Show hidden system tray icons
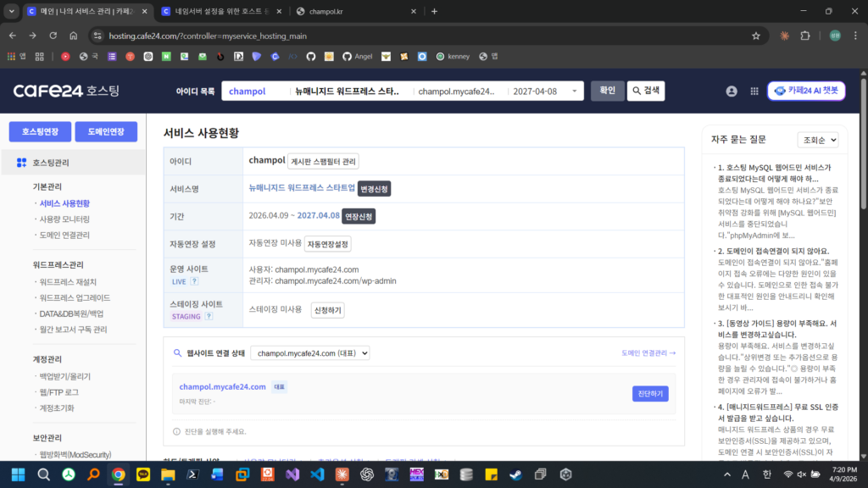The height and width of the screenshot is (488, 868). [x=726, y=474]
